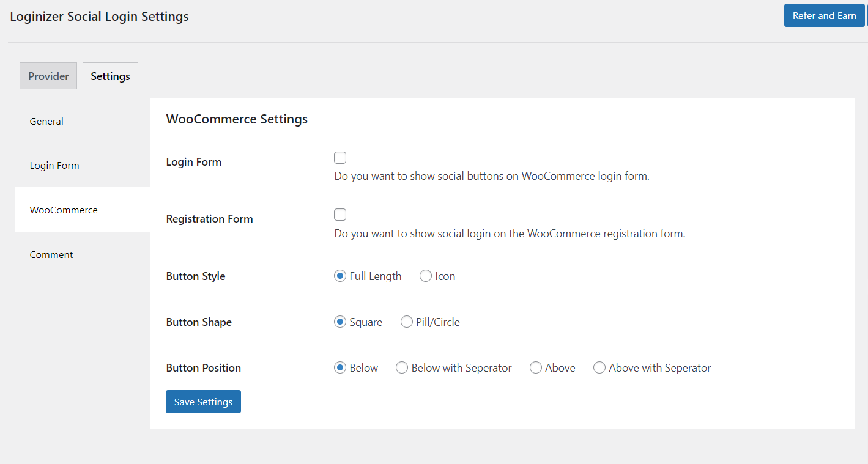Select Below with Seperator position
This screenshot has width=868, height=464.
point(402,368)
